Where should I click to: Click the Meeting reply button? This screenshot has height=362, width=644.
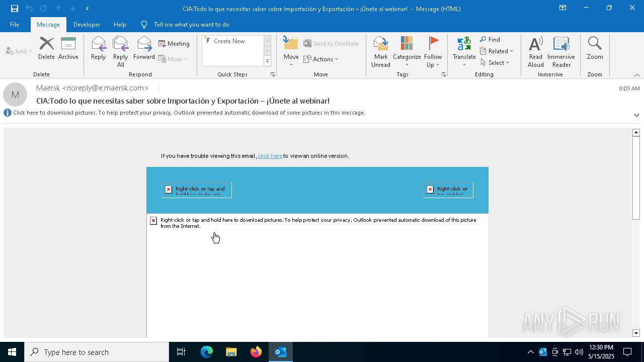[x=174, y=44]
